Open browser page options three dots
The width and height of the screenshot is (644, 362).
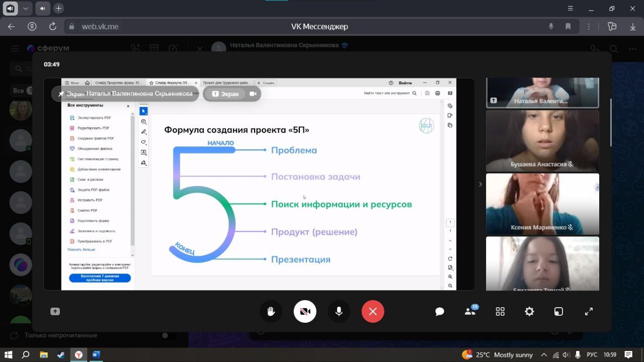tap(589, 26)
